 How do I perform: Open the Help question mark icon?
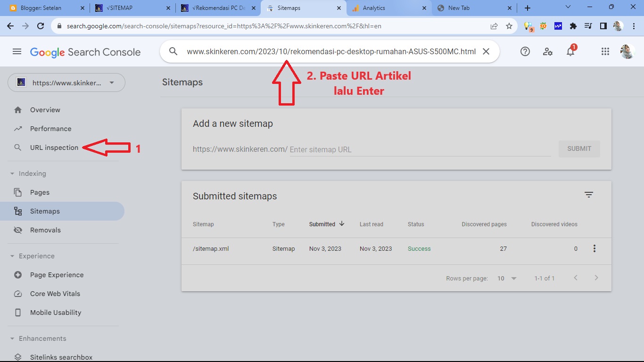(x=525, y=52)
